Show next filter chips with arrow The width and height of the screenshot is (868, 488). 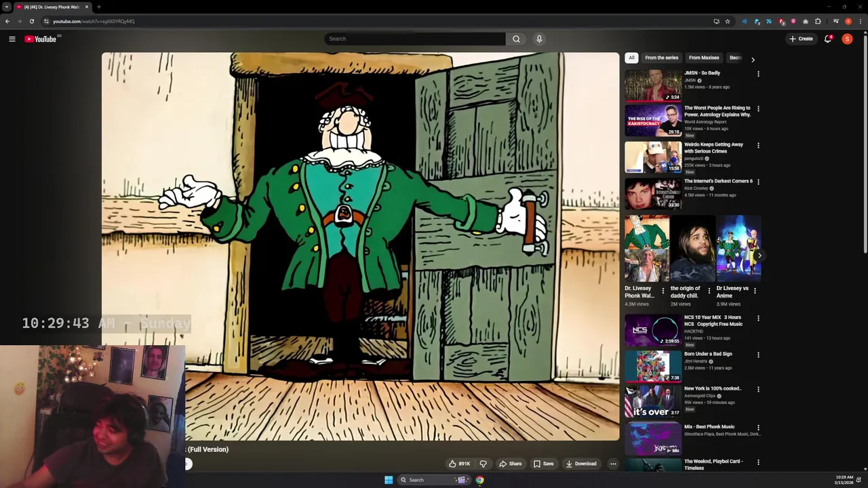[753, 60]
